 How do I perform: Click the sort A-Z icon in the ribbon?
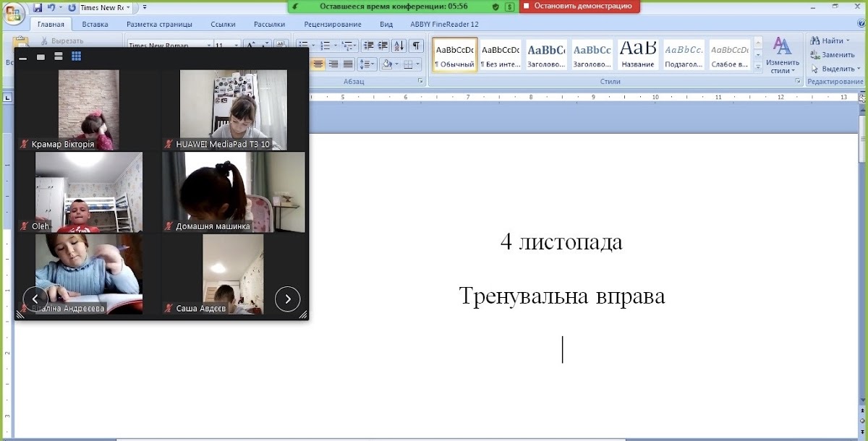click(398, 46)
